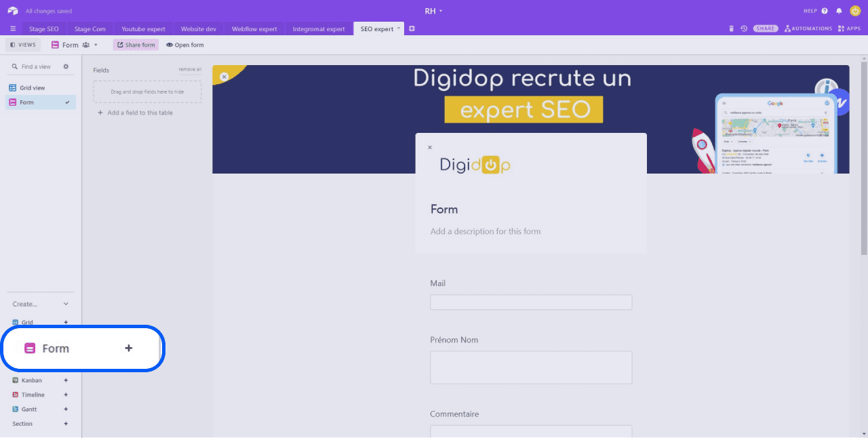Open Form view name dropdown arrow
The height and width of the screenshot is (438, 868).
click(96, 45)
